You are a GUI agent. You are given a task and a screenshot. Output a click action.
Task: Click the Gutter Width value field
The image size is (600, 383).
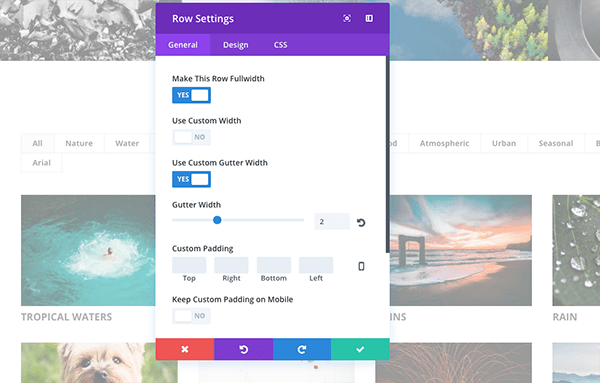[332, 222]
